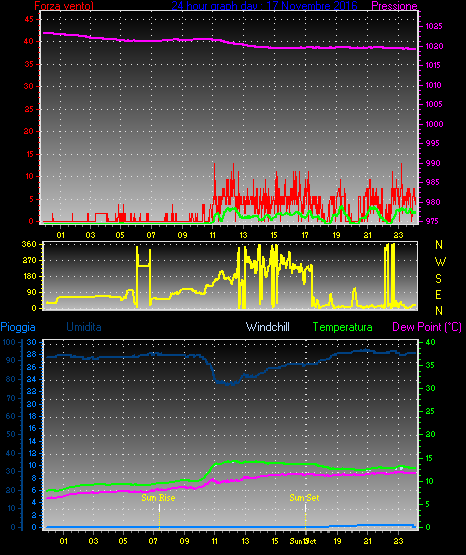The image size is (466, 555).
Task: Click the 'E' compass letter beside the direction chart
Action: (x=438, y=294)
